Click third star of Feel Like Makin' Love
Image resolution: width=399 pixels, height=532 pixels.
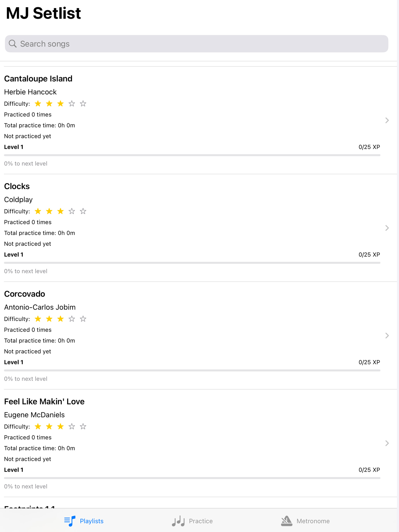coord(60,426)
